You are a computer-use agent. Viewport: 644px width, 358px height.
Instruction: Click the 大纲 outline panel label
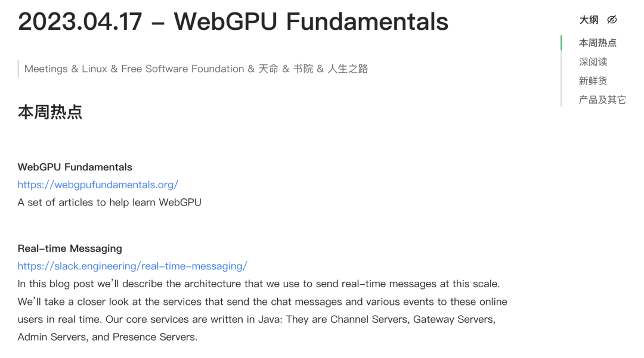589,20
